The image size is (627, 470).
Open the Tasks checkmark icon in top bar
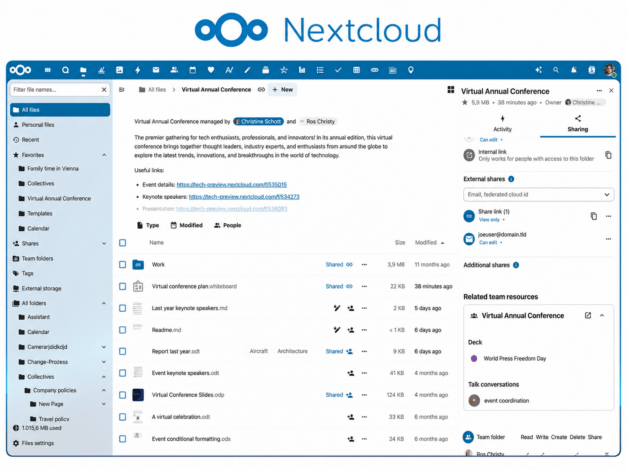338,70
